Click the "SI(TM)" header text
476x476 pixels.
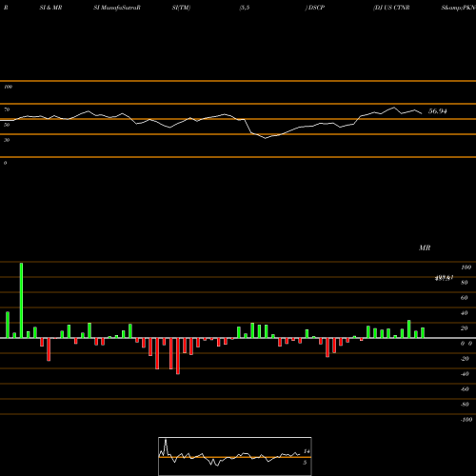point(181,8)
